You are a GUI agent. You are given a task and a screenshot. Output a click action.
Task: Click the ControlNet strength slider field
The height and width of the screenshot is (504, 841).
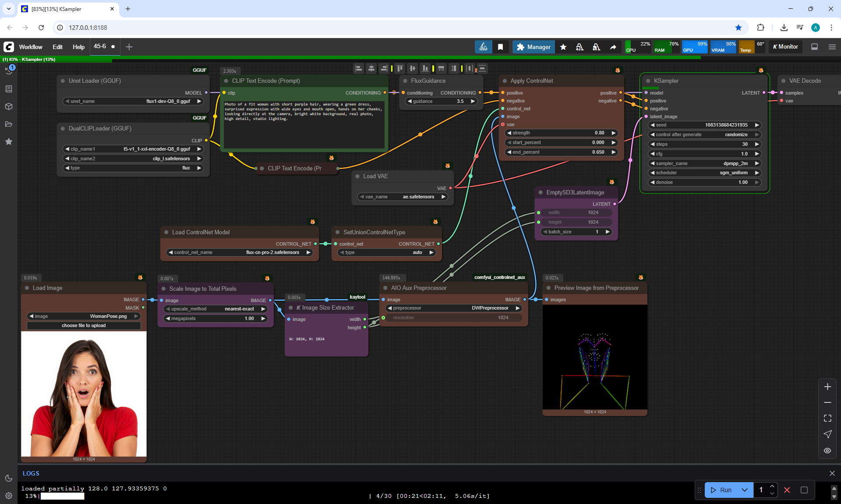pyautogui.click(x=561, y=133)
